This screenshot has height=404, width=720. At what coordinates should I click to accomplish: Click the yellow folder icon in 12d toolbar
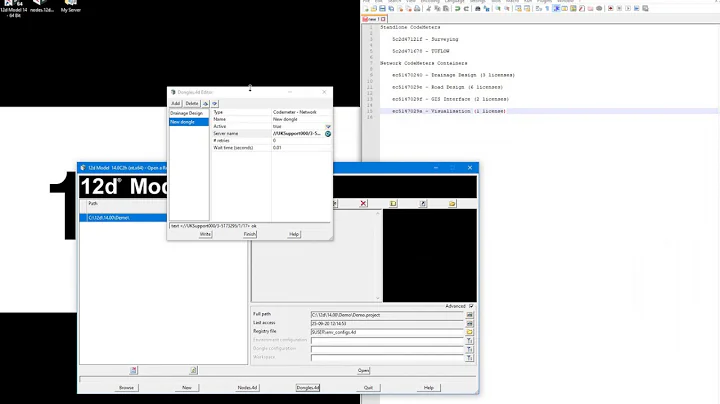pos(452,203)
